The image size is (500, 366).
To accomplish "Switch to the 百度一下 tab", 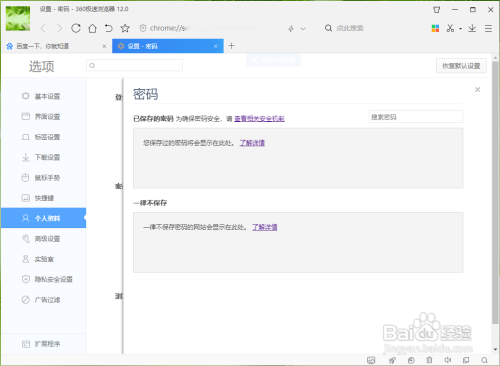I will (x=55, y=46).
